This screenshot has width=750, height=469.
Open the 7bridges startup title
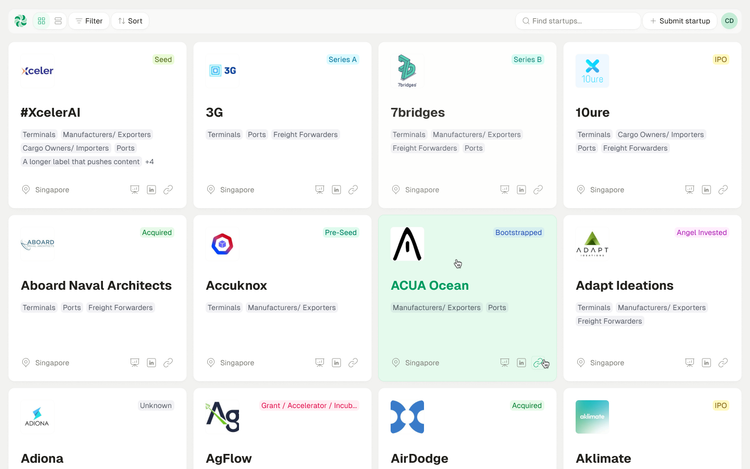tap(418, 112)
